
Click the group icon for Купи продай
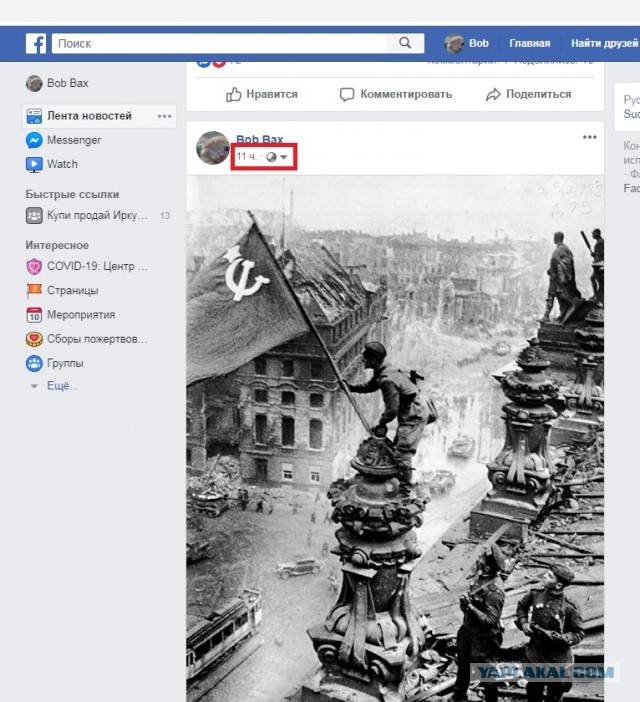tap(34, 215)
